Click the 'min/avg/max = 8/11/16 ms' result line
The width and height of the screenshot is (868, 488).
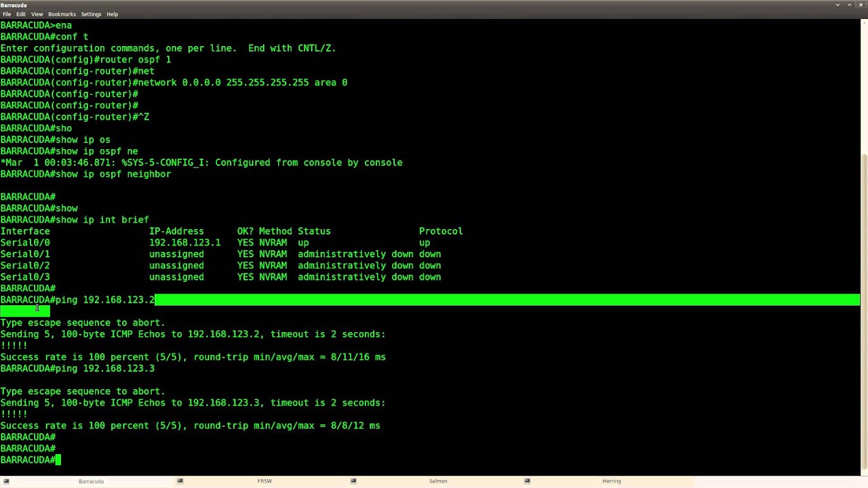pos(193,357)
